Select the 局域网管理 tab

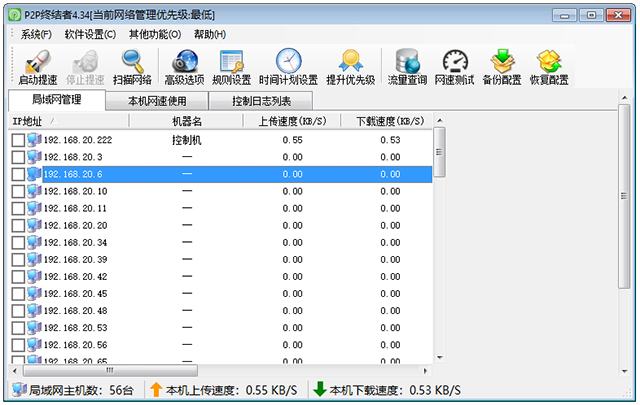coord(57,100)
